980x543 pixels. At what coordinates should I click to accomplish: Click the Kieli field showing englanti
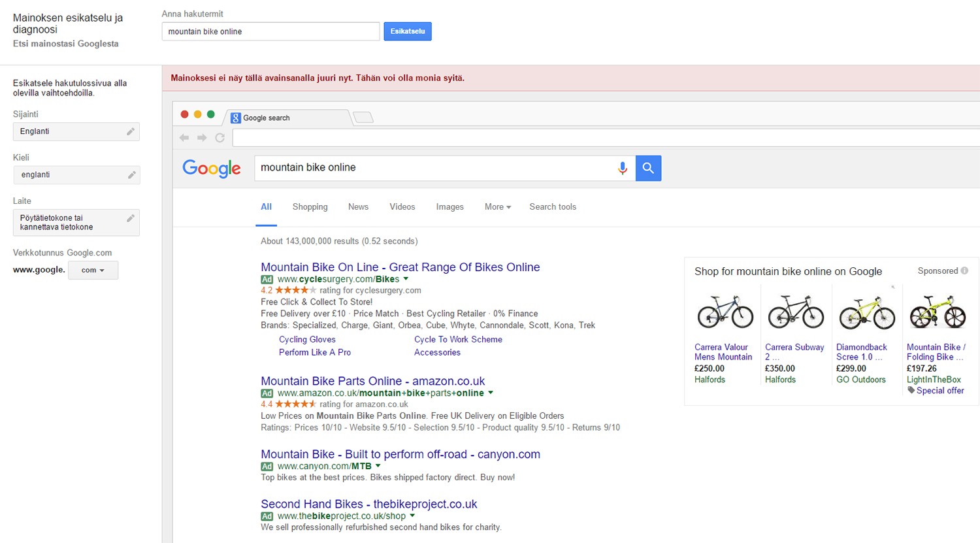point(76,174)
